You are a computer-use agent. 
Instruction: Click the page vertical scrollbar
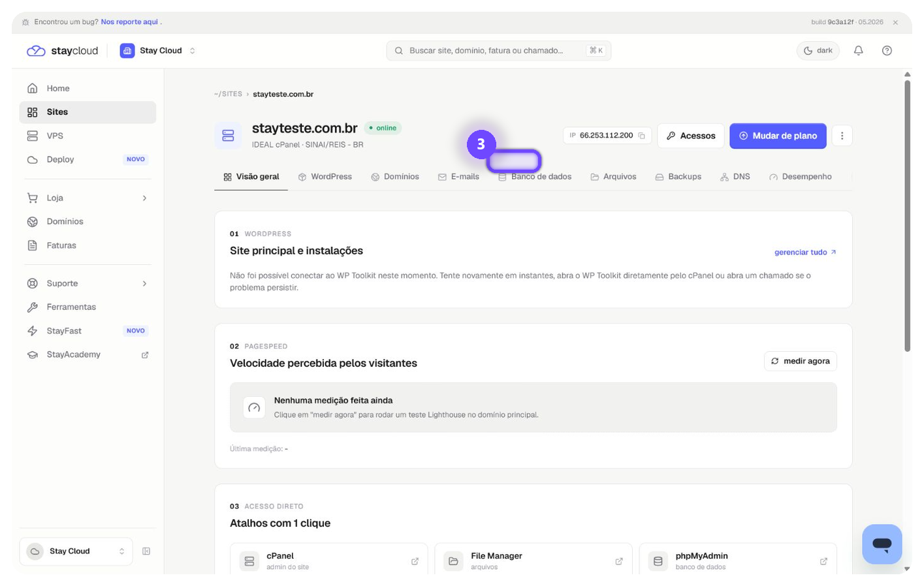pos(907,215)
